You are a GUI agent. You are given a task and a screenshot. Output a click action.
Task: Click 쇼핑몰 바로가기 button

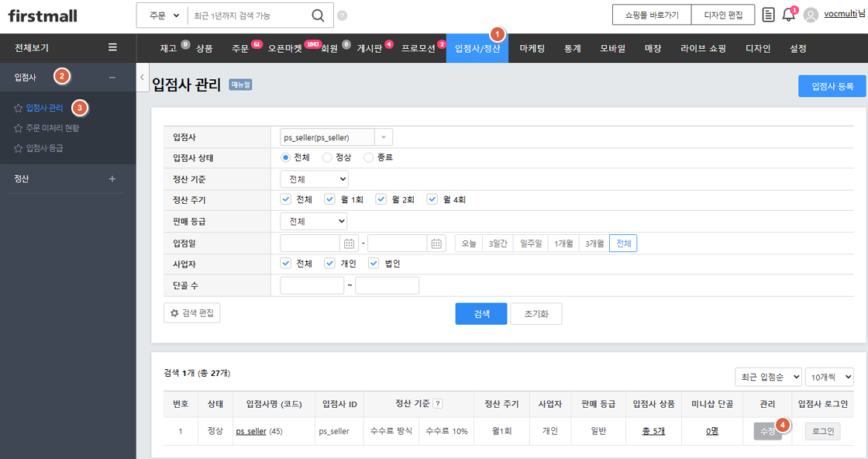pos(652,15)
